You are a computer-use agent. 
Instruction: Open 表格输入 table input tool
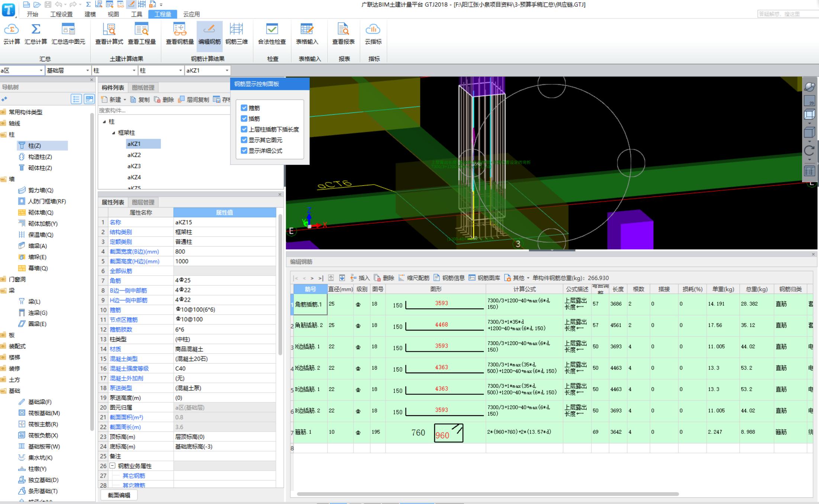[307, 34]
